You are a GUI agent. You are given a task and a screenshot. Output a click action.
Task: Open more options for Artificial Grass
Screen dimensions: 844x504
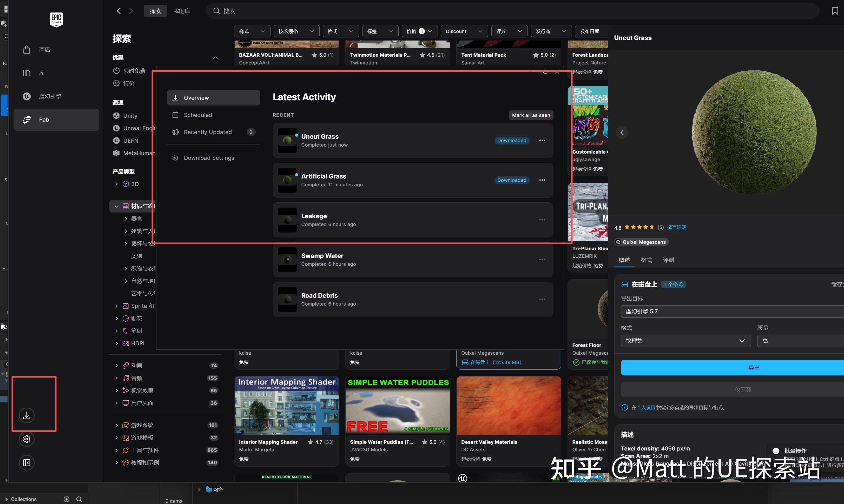click(542, 180)
